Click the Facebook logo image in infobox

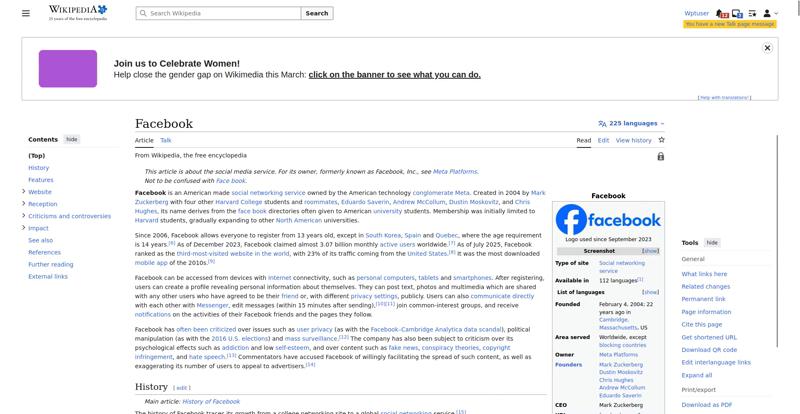[608, 219]
